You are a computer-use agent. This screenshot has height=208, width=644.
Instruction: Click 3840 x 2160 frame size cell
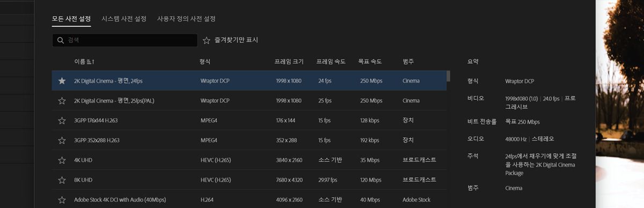[289, 160]
